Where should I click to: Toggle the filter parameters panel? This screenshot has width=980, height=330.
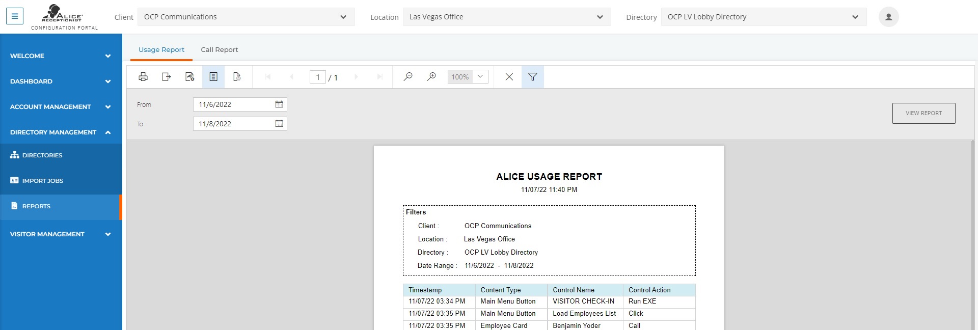pos(533,77)
